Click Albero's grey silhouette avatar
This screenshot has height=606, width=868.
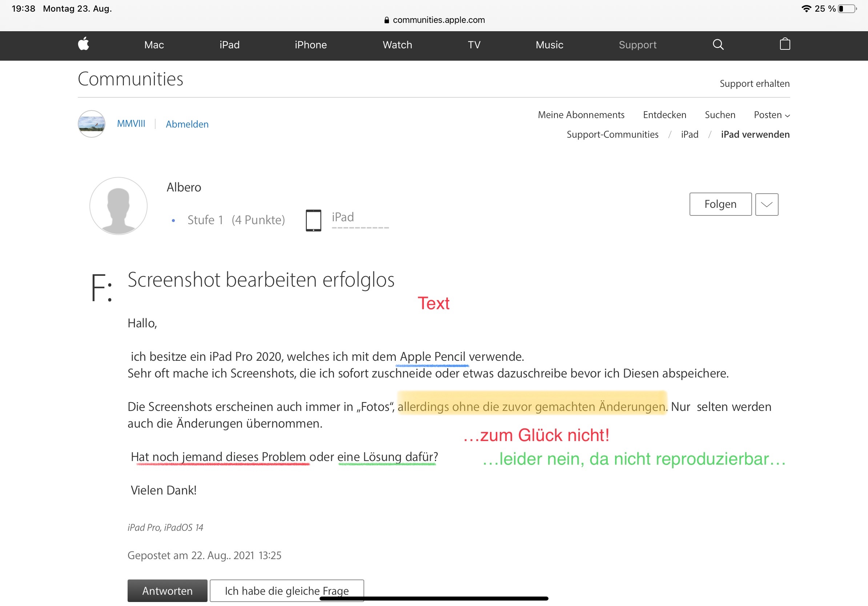click(118, 206)
